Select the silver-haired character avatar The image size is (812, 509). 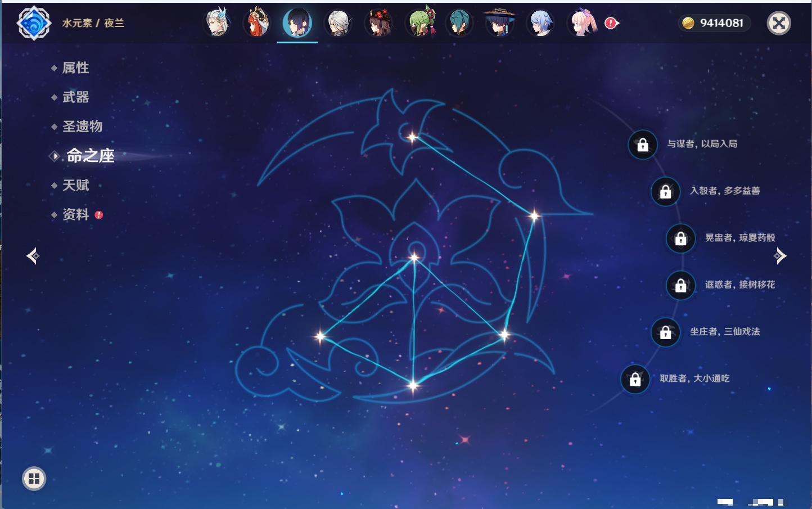(338, 22)
